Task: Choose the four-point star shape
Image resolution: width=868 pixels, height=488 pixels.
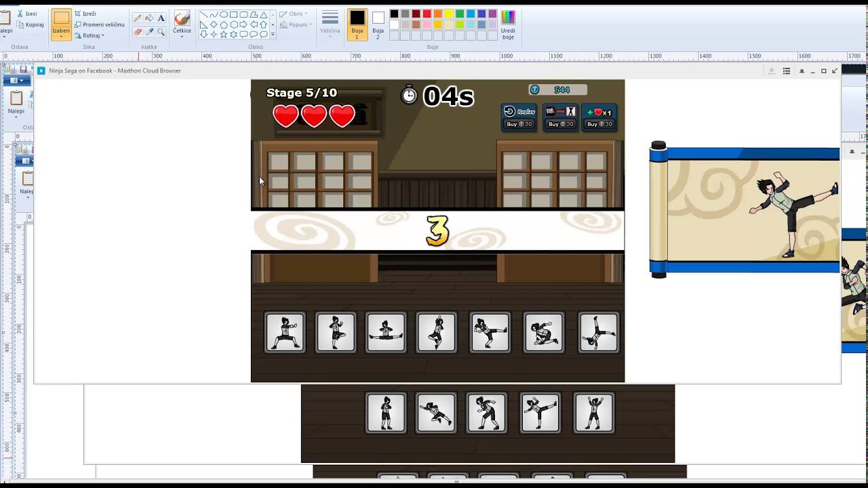Action: (214, 35)
